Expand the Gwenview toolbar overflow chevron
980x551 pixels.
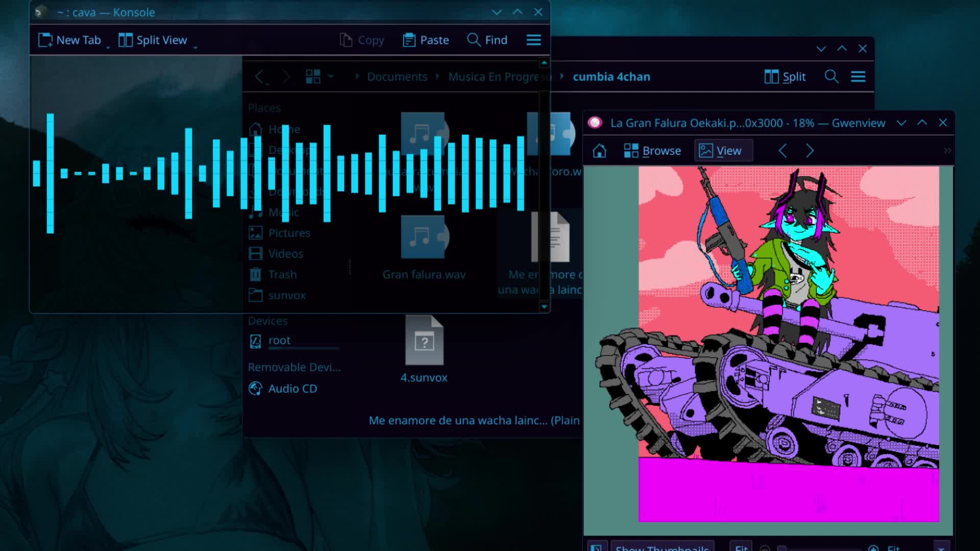(x=947, y=151)
